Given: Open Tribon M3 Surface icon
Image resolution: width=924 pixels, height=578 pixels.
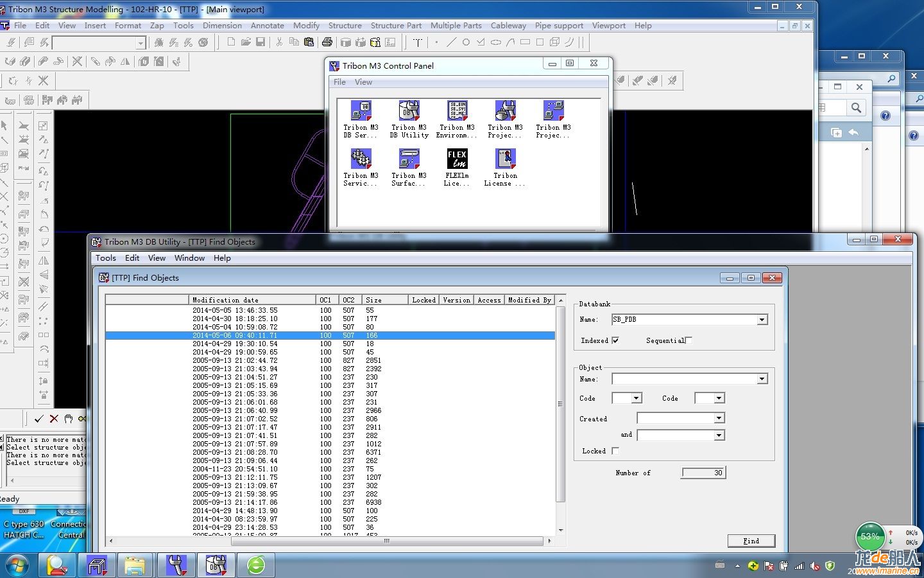Looking at the screenshot, I should pyautogui.click(x=409, y=168).
